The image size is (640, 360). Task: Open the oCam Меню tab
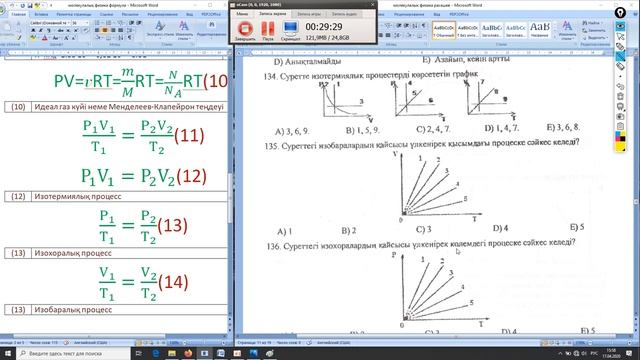(242, 14)
